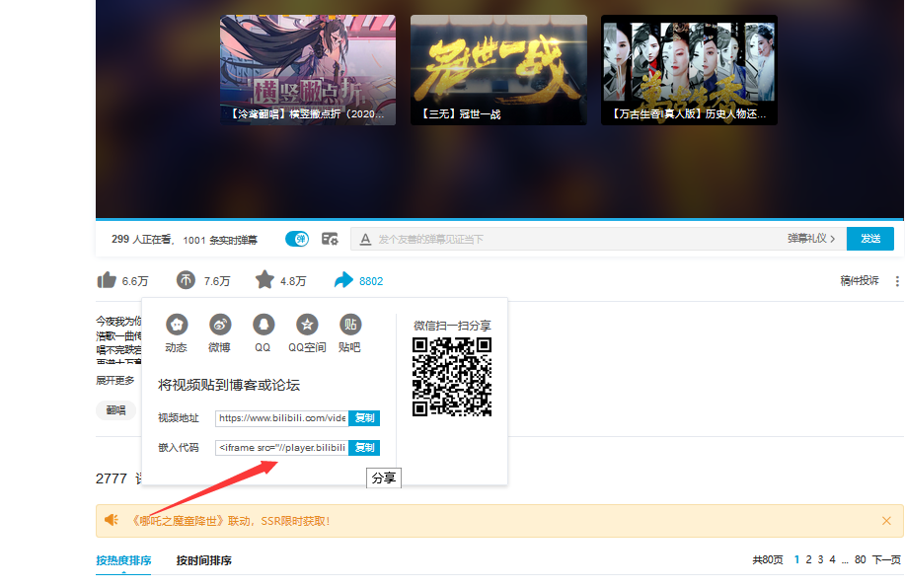Open danmaku text style A icon
Screen dimensions: 905x588
tap(365, 239)
